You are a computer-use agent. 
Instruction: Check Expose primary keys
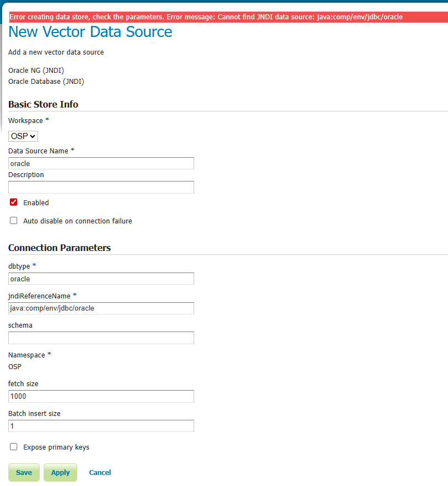click(x=13, y=446)
